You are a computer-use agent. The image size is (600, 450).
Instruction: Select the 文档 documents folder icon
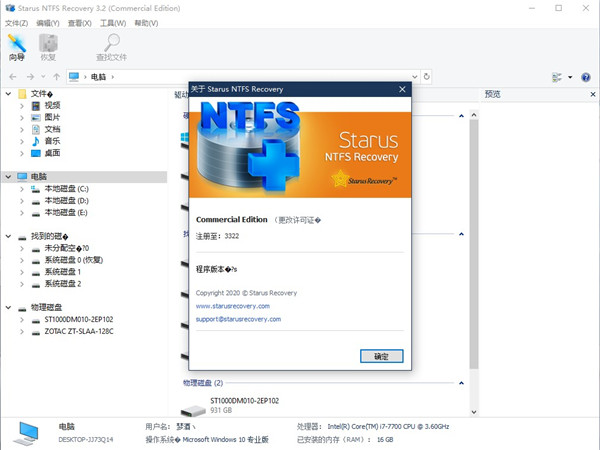(x=36, y=129)
